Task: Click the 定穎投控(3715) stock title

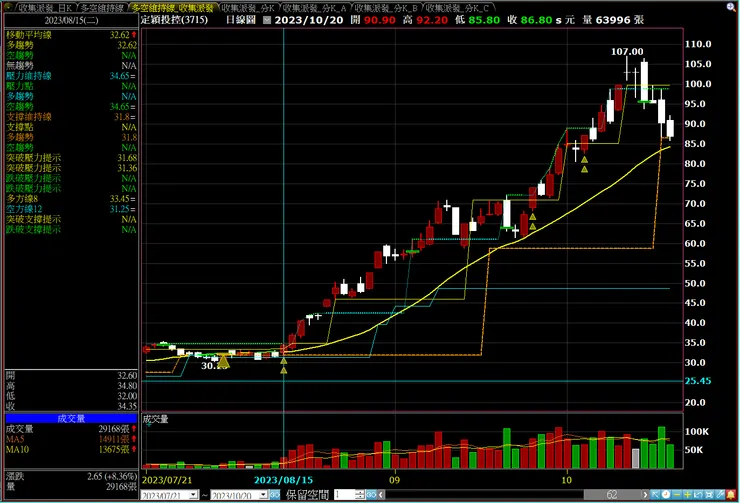Action: [x=174, y=20]
